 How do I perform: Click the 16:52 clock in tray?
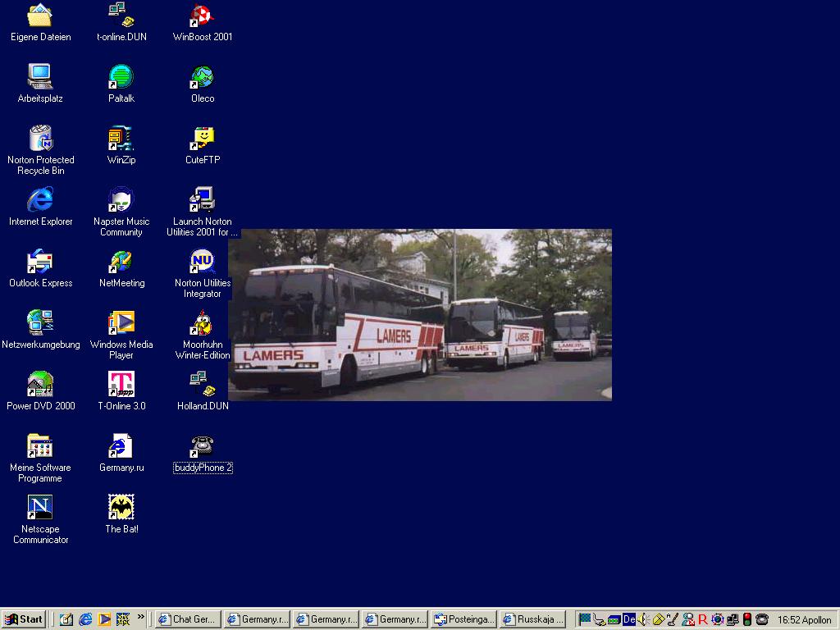pyautogui.click(x=789, y=620)
